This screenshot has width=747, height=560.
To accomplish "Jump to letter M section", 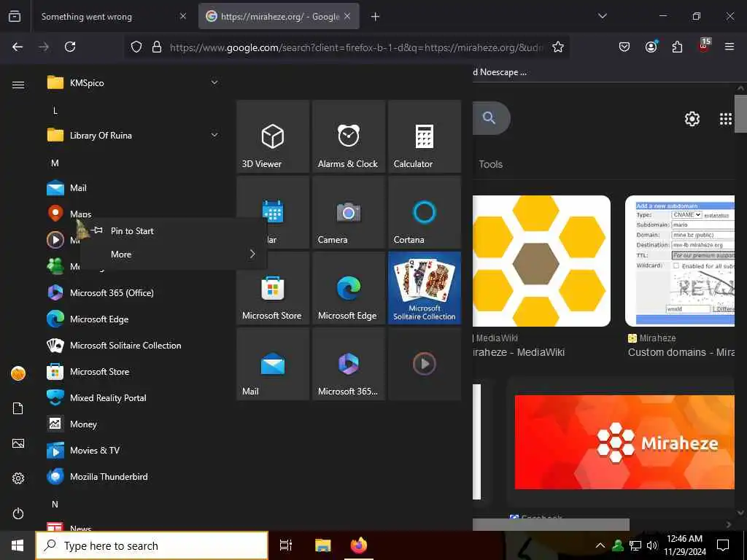I will tap(55, 163).
